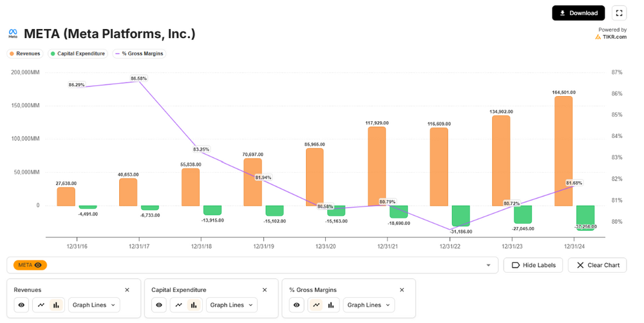Remove the % Gross Margins metric card
The height and width of the screenshot is (323, 644).
tap(402, 289)
